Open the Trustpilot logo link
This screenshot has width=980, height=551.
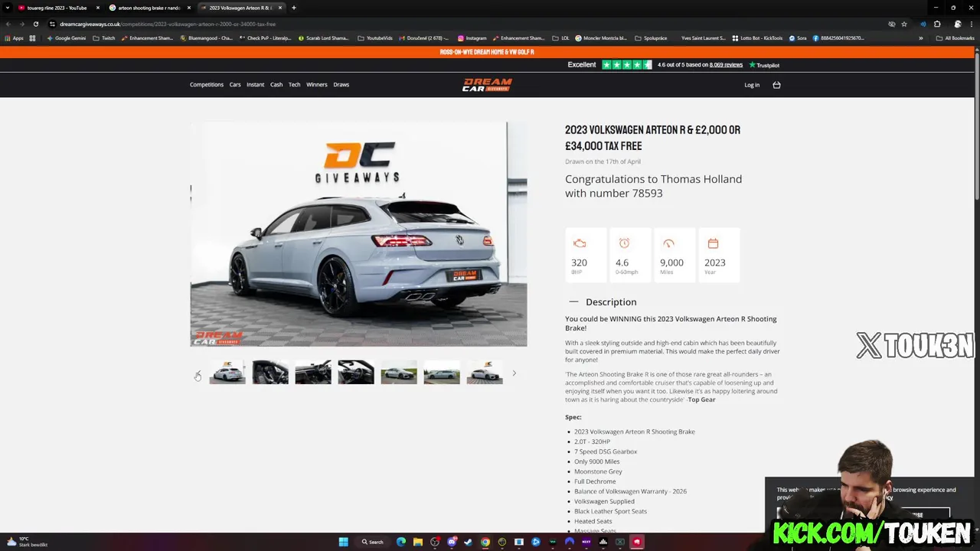coord(764,65)
